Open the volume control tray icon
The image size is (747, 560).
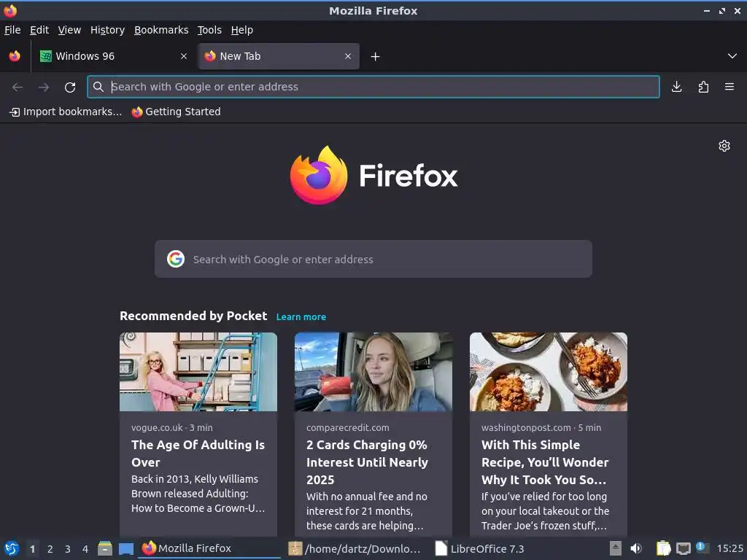(x=636, y=548)
